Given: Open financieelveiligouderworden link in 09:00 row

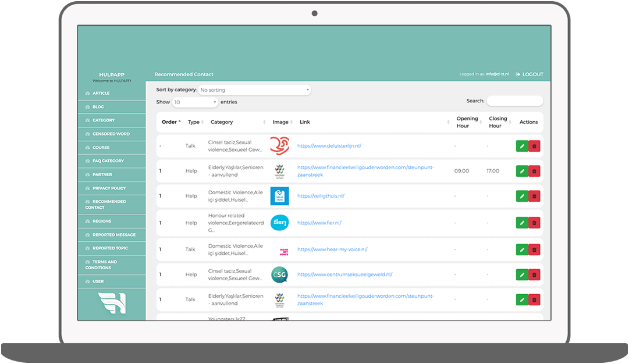Looking at the screenshot, I should pos(365,171).
